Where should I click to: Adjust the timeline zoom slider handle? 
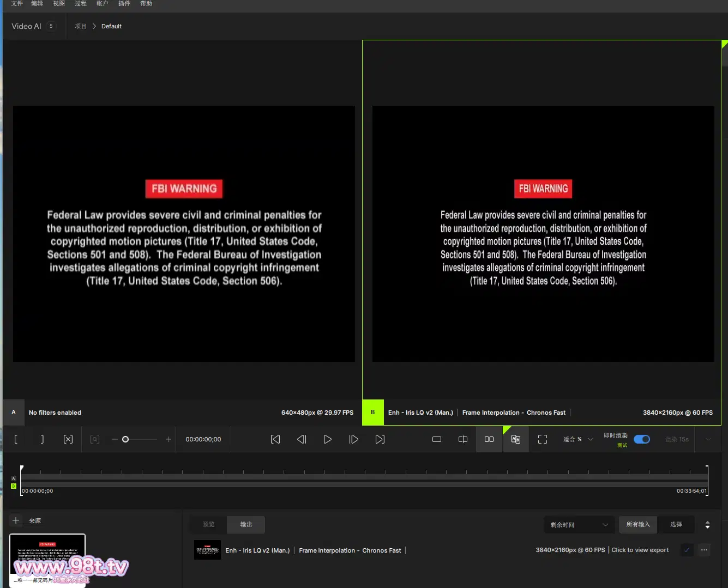click(125, 439)
